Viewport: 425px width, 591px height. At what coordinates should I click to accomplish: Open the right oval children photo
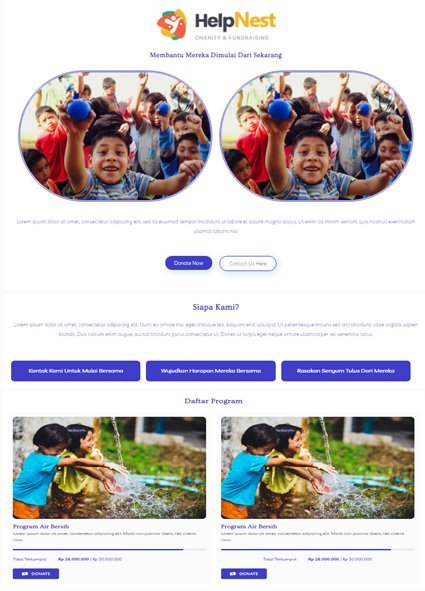pyautogui.click(x=316, y=136)
